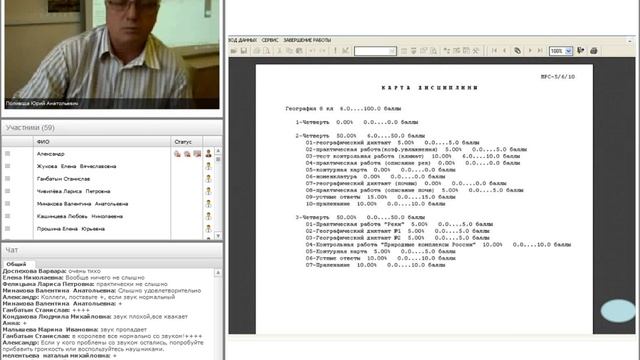Click avatar icon for Прошина Елена Юрьевна
The image size is (640, 360).
tap(209, 229)
